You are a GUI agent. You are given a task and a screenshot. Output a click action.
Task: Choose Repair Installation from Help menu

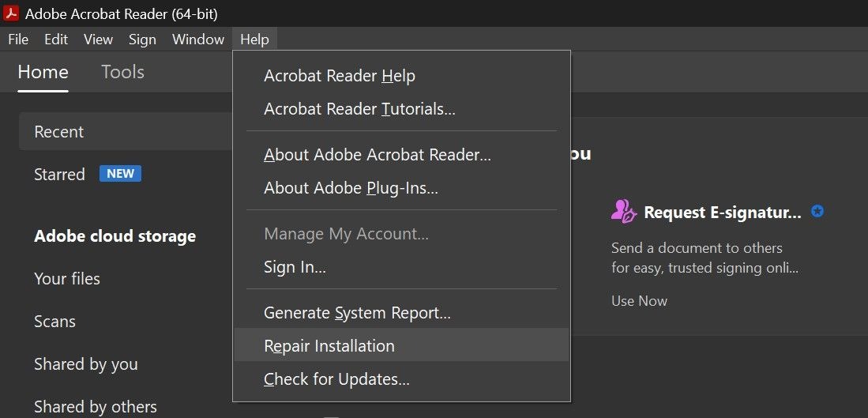329,346
